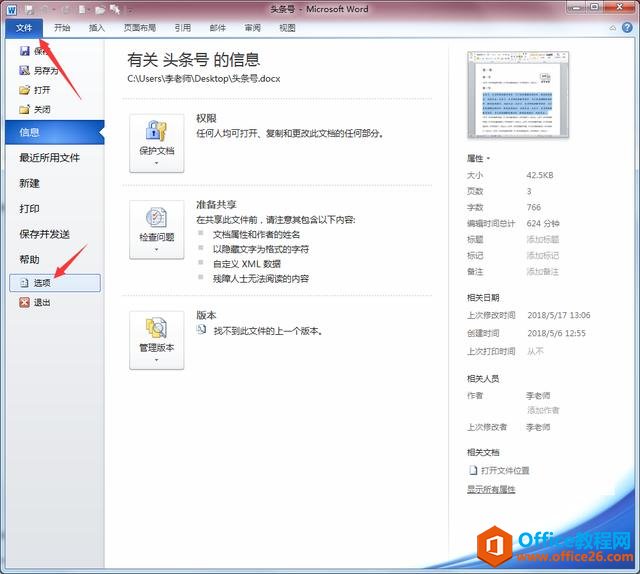Click the 文件 tab

tap(24, 28)
